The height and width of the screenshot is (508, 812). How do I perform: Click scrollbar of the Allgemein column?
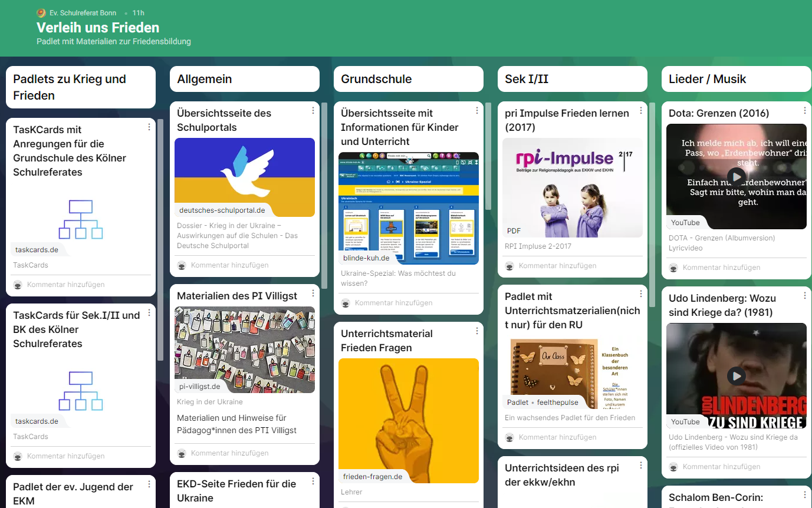324,195
